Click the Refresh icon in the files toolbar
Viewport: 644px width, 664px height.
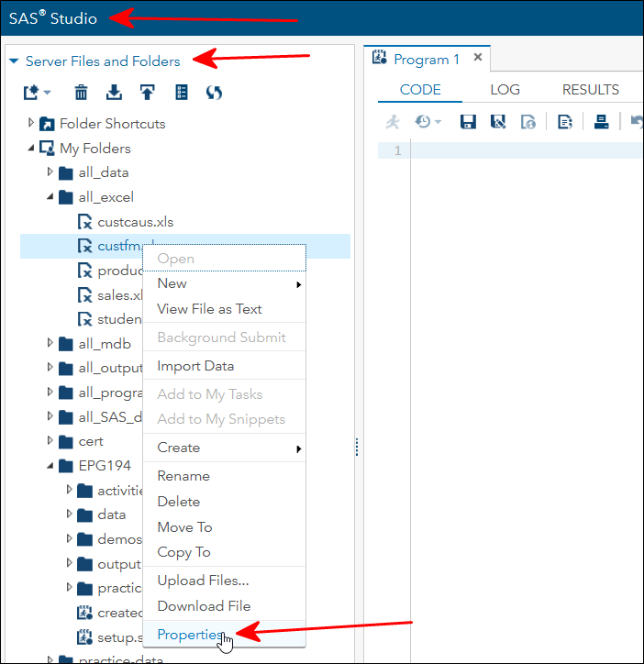click(x=214, y=93)
